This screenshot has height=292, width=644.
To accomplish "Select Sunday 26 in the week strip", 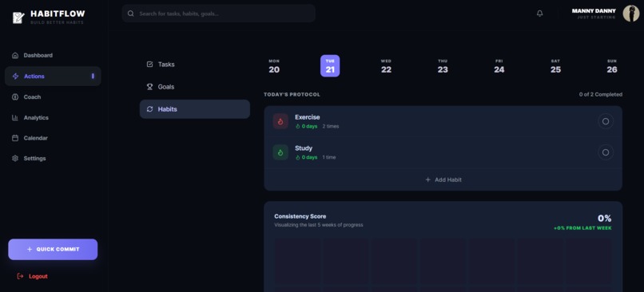I will [x=612, y=66].
